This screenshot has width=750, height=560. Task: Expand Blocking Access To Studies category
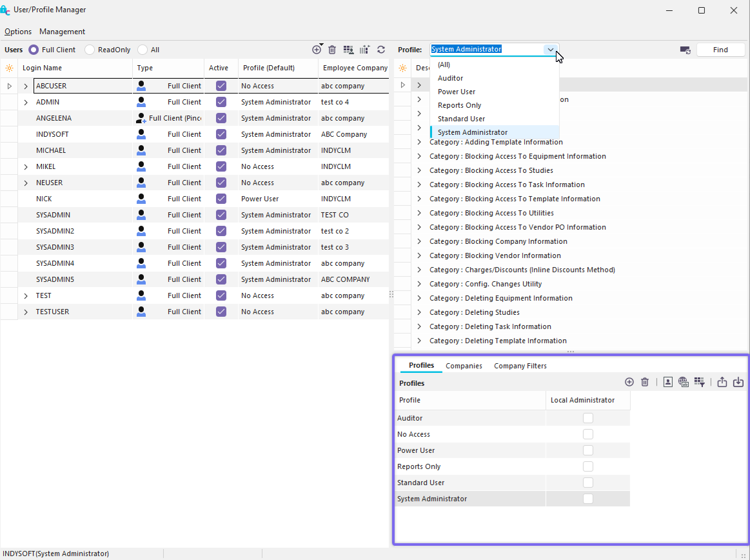419,170
